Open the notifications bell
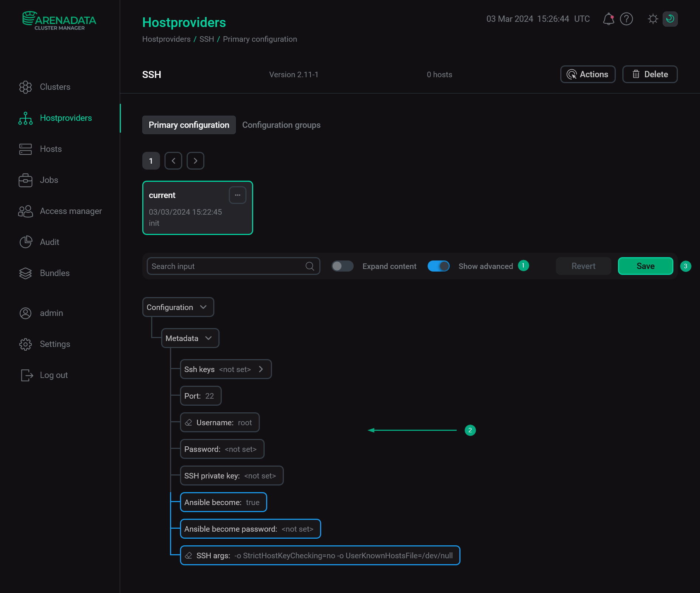 pos(608,19)
